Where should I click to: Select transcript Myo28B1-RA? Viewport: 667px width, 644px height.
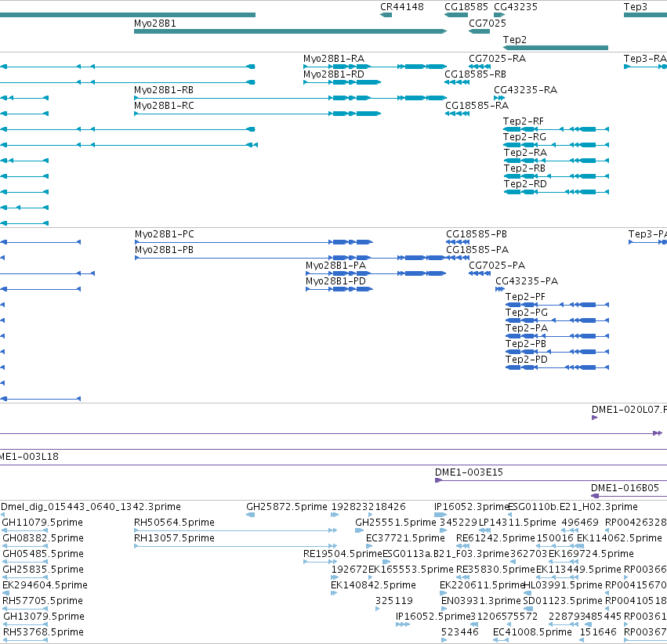coord(375,67)
